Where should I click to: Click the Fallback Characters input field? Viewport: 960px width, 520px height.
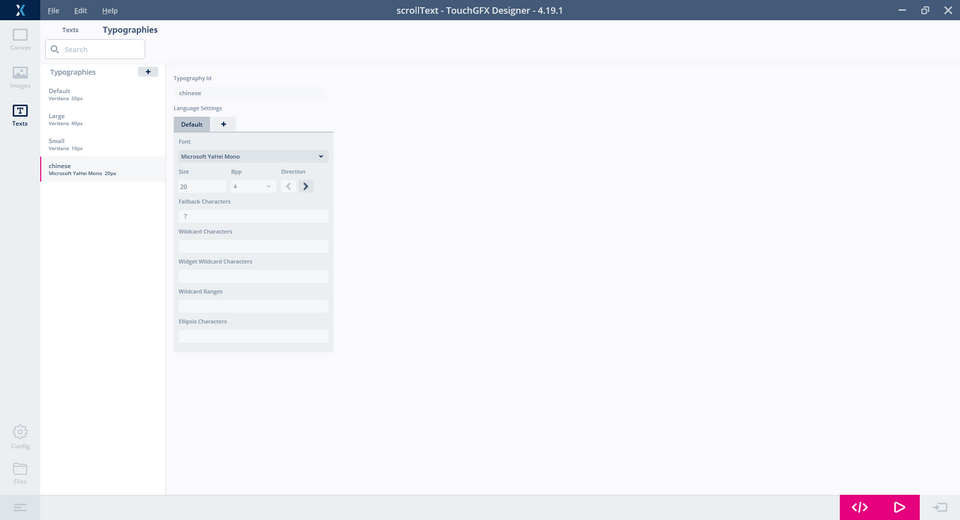click(x=252, y=216)
